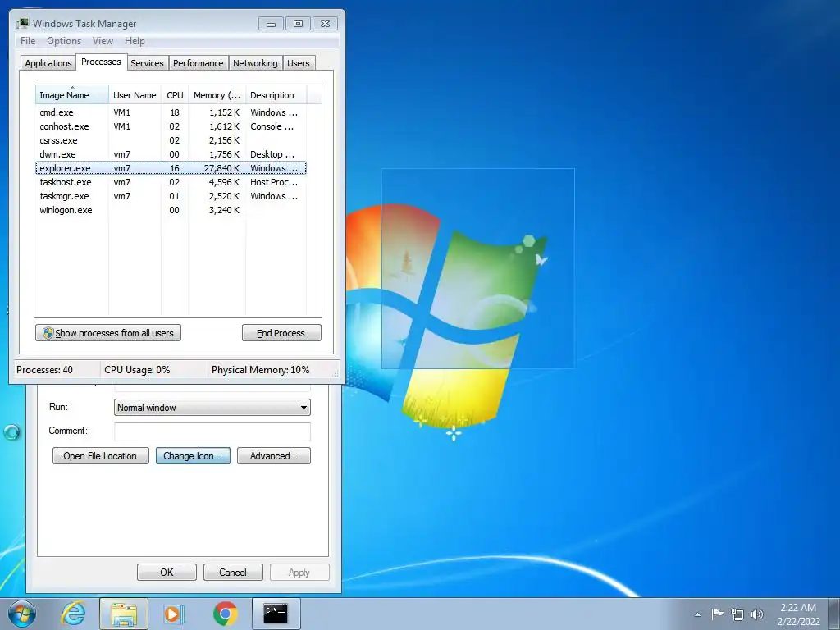Click the Physical Memory status entry

tap(260, 370)
